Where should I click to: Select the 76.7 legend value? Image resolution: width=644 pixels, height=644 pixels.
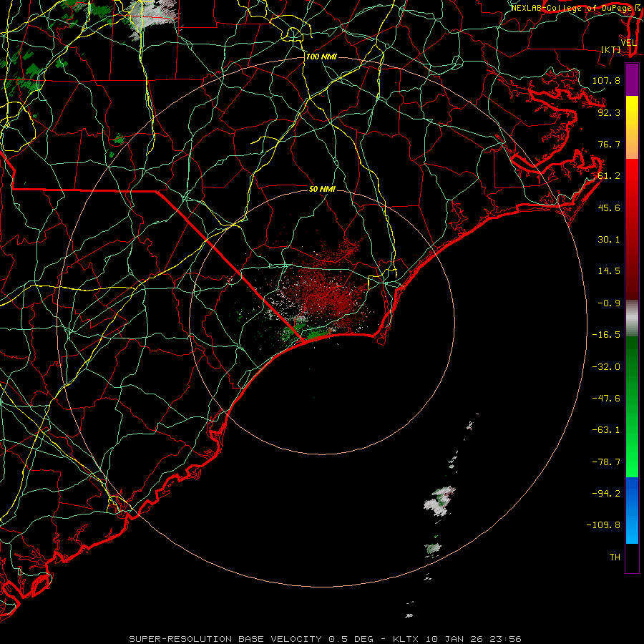pos(609,144)
